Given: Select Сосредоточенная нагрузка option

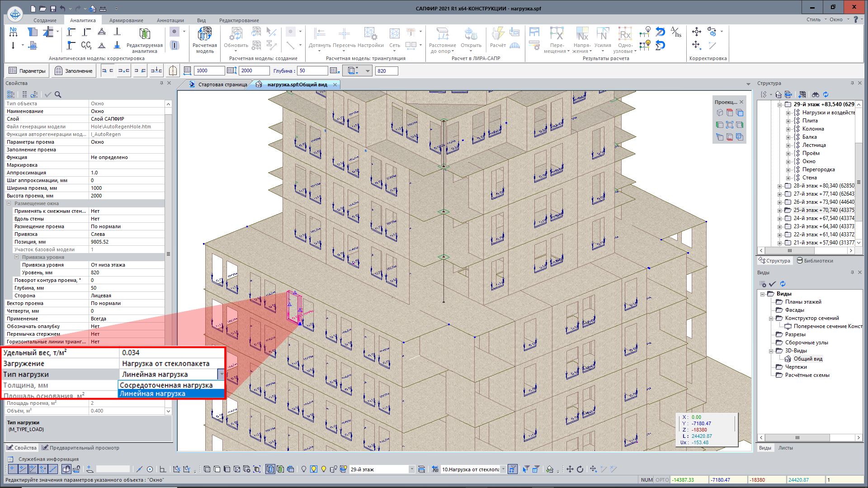Looking at the screenshot, I should point(166,385).
